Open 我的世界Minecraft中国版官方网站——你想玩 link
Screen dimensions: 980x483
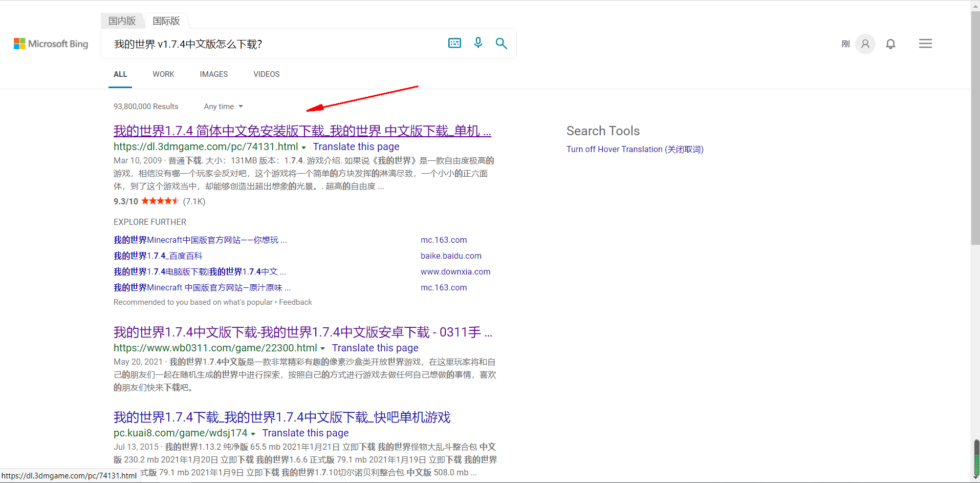pyautogui.click(x=200, y=240)
